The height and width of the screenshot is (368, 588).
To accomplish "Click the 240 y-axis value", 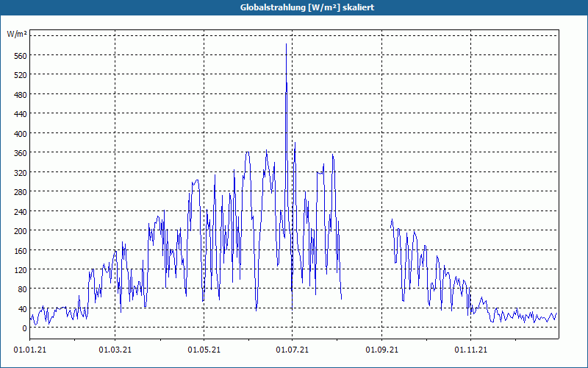I will pyautogui.click(x=21, y=212).
